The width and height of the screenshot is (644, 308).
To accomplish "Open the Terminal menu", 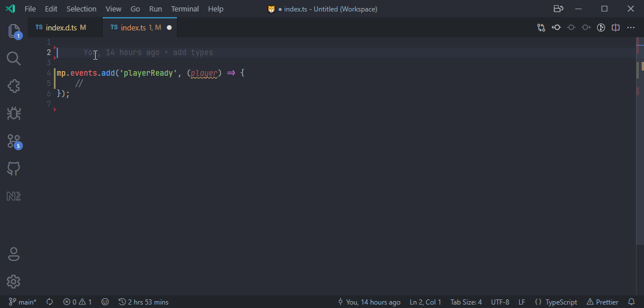I will pyautogui.click(x=185, y=9).
